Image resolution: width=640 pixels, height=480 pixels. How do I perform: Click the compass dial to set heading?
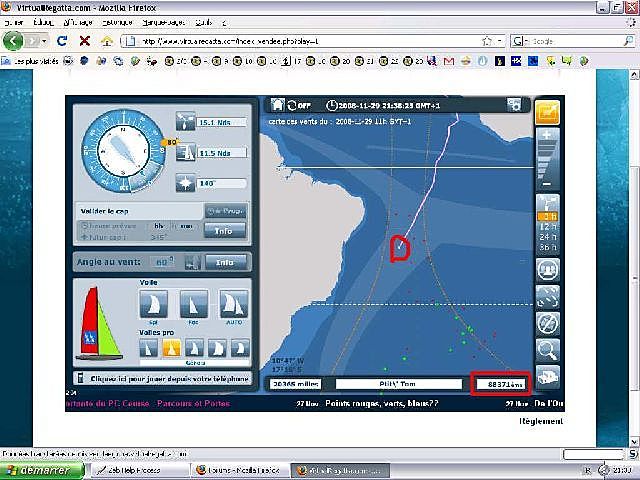(x=123, y=150)
